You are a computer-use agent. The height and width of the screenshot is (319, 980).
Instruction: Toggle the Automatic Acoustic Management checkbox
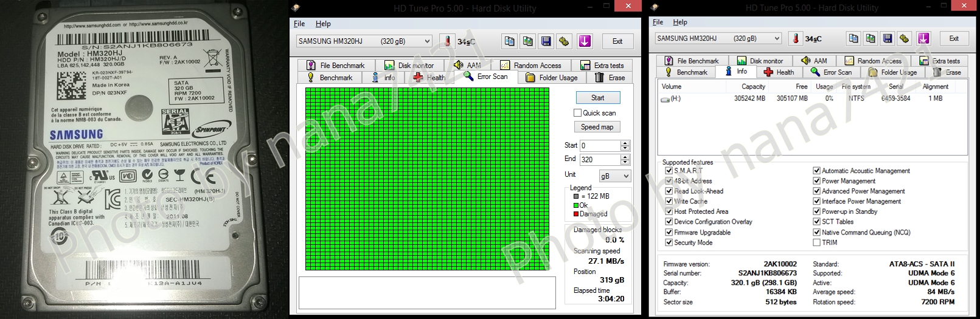817,171
